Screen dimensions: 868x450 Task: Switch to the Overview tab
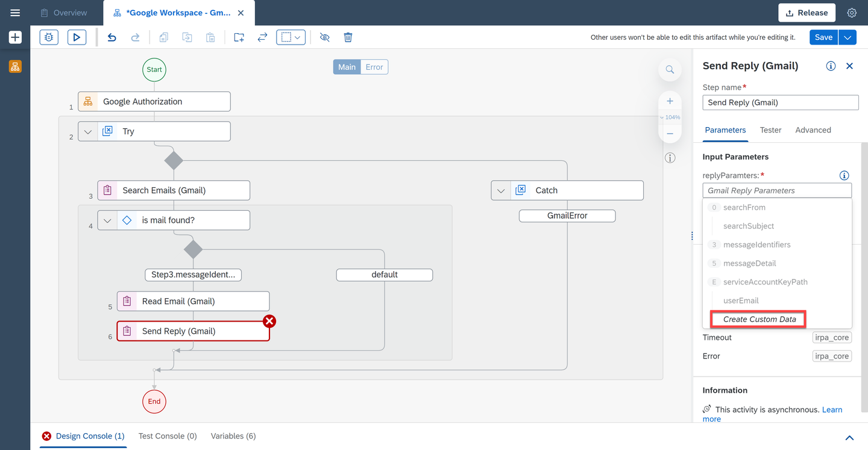point(63,13)
